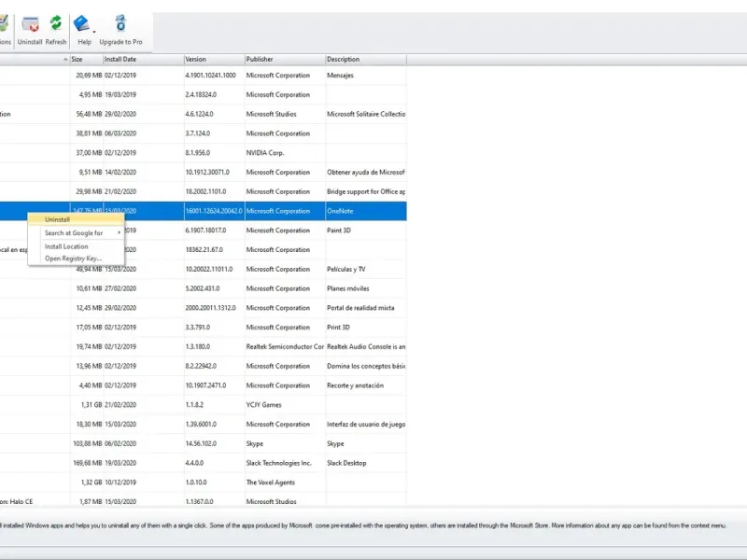Click the Recorte y anotación entry
The height and width of the screenshot is (560, 747).
[356, 385]
